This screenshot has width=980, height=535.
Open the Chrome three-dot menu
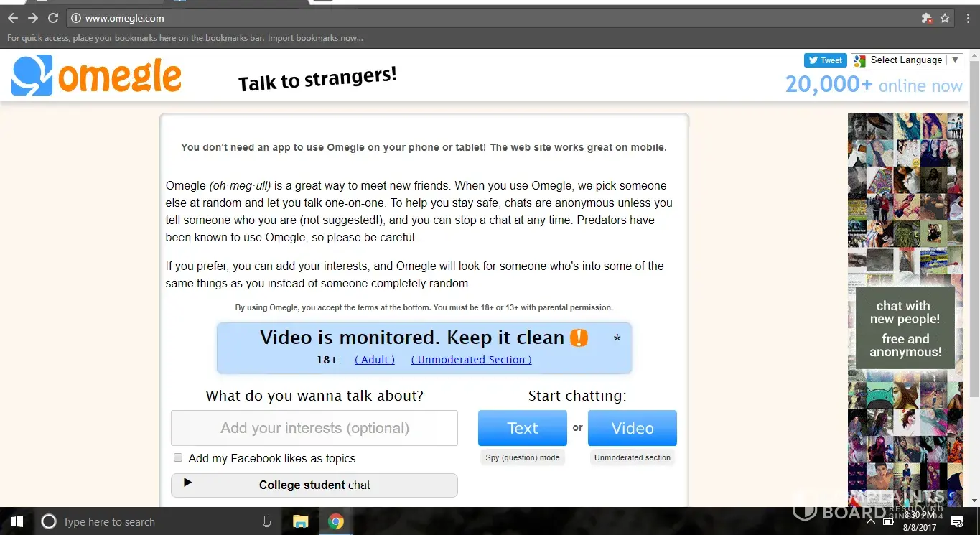[x=968, y=18]
